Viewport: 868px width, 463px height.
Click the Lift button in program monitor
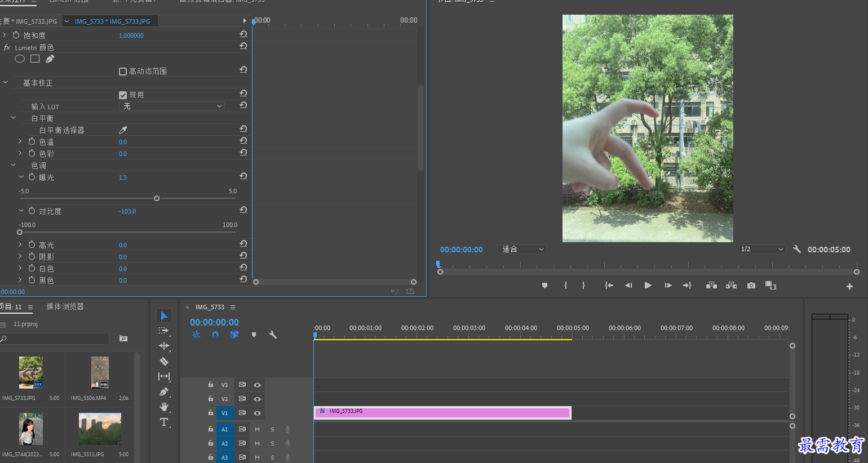pos(711,286)
